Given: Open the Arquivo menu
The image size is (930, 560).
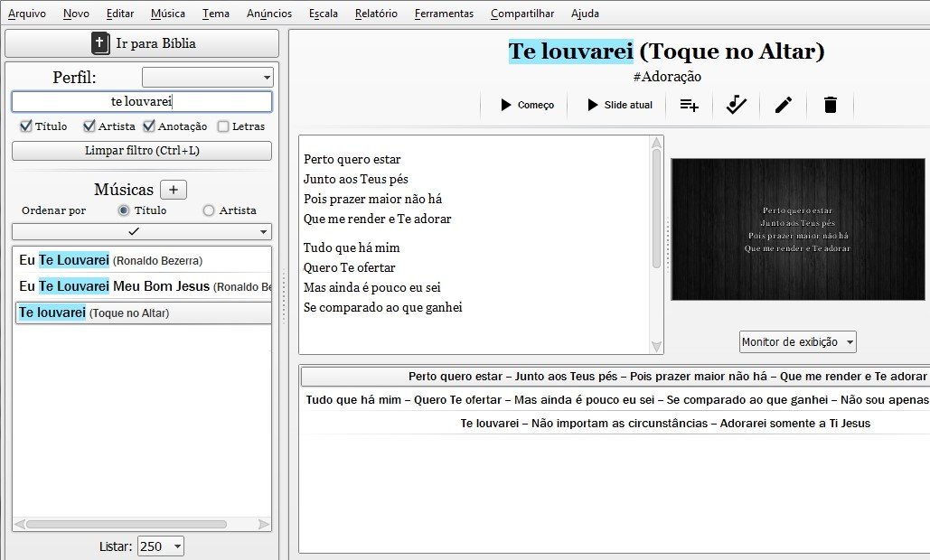Looking at the screenshot, I should (x=27, y=13).
